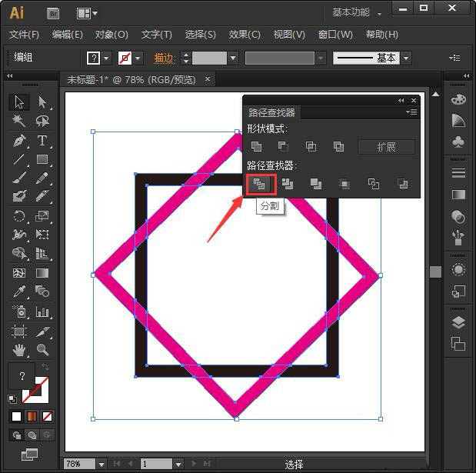
Task: Click the Trim pathfinder button
Action: point(287,184)
